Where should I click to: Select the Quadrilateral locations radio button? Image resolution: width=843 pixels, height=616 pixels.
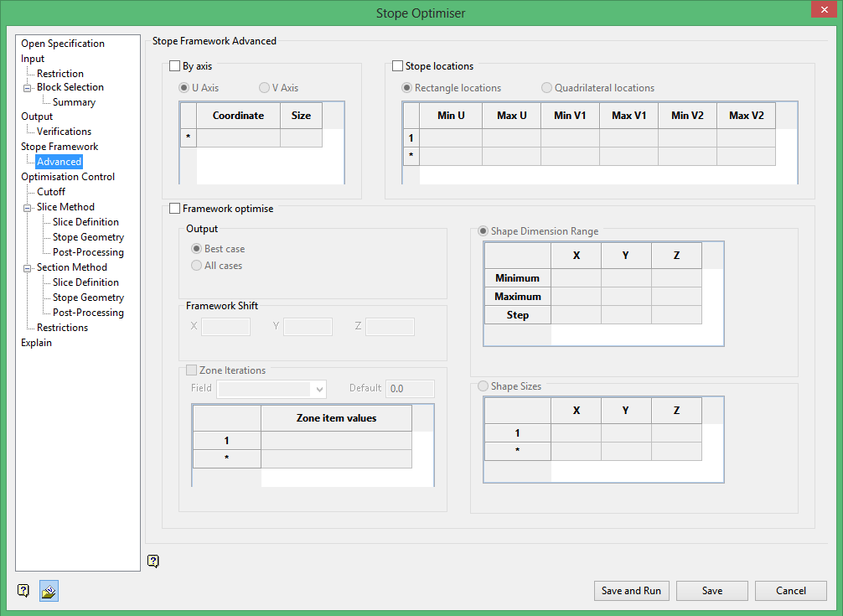(x=547, y=88)
